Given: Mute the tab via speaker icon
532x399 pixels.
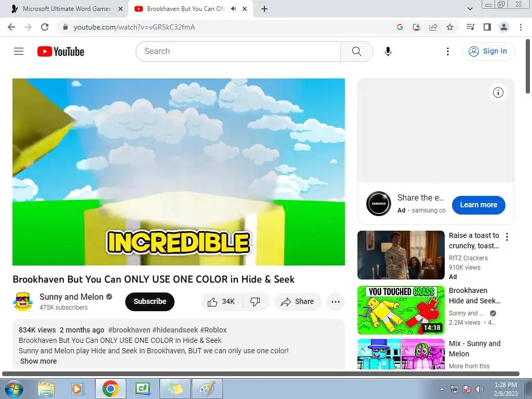Looking at the screenshot, I should tap(233, 9).
